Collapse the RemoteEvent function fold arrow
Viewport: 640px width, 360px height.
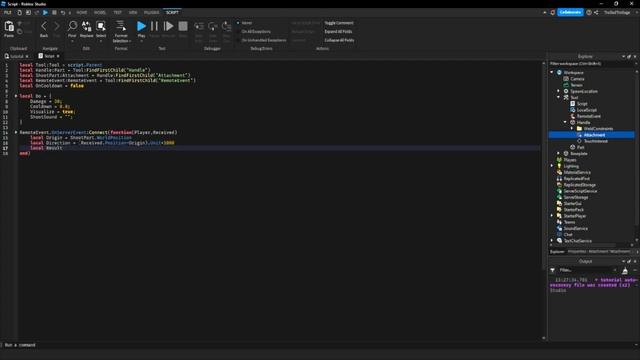[x=16, y=132]
